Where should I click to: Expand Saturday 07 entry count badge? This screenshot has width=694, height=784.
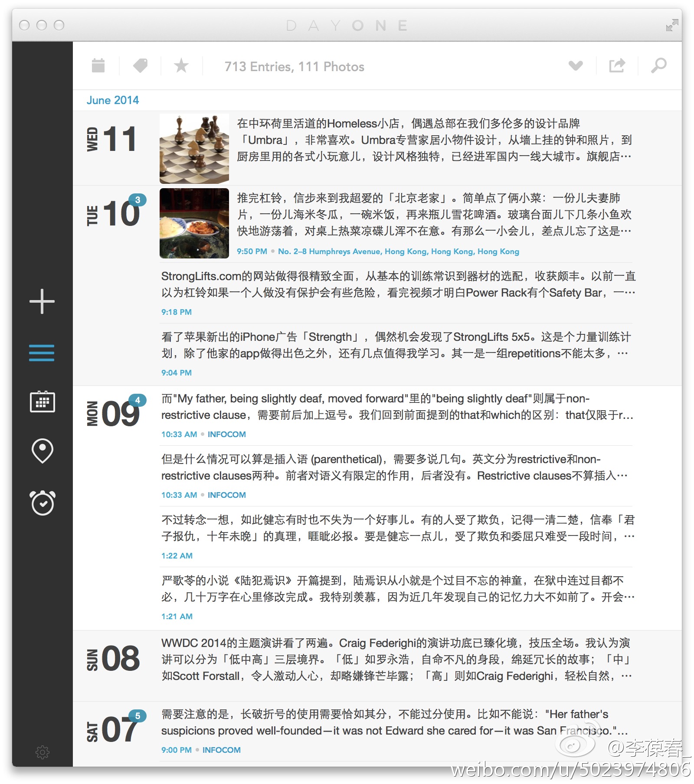click(x=137, y=716)
